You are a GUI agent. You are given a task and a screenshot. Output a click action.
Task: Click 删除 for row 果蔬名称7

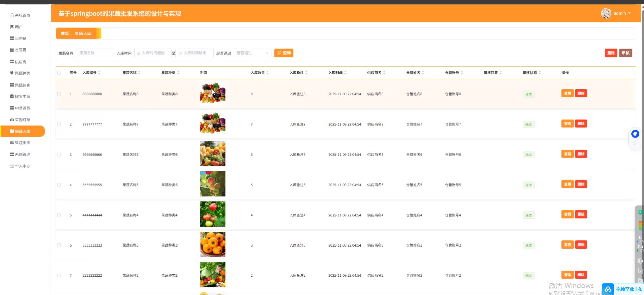[x=581, y=124]
